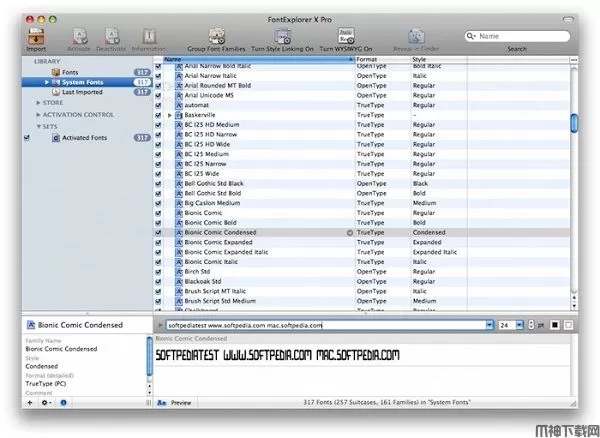This screenshot has width=600, height=438.
Task: Turn Style Linking On icon
Action: (282, 37)
